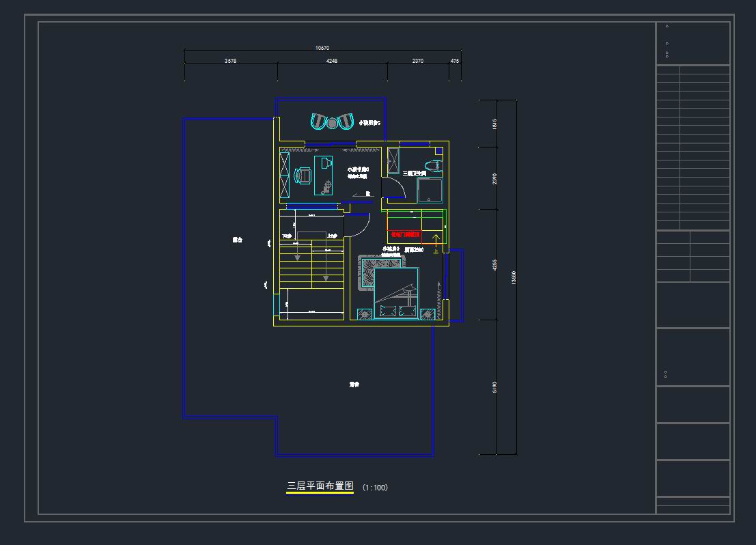Click the 2370 dimension label
Viewport: 756px width, 545px height.
(x=418, y=61)
